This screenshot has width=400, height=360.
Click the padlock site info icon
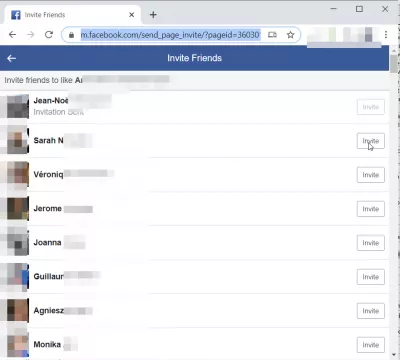click(x=71, y=35)
